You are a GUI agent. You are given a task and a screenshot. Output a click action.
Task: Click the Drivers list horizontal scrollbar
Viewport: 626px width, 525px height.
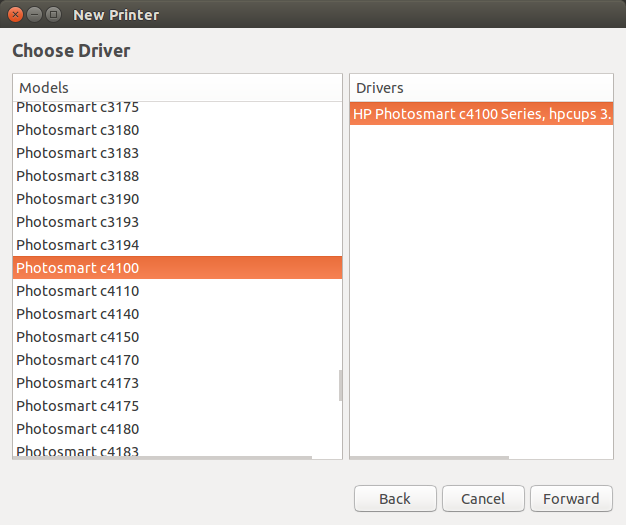pos(430,458)
